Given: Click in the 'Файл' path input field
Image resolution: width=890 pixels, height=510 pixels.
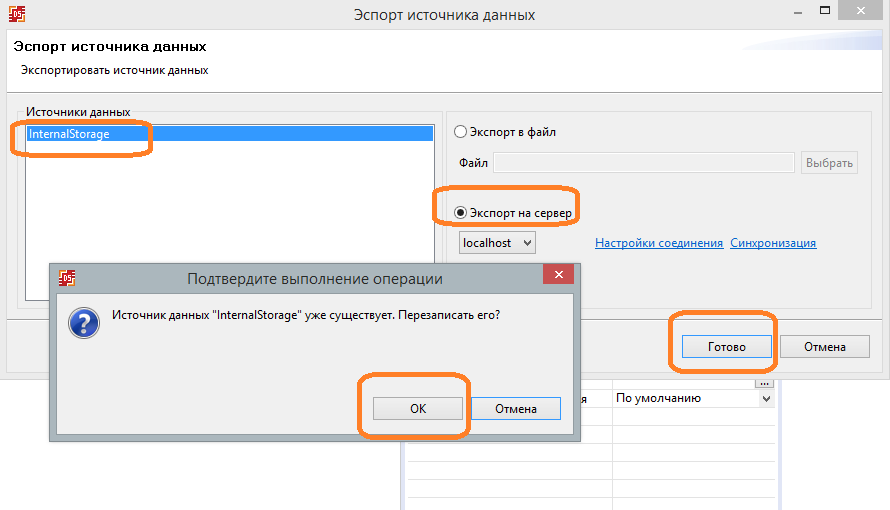Looking at the screenshot, I should (644, 163).
